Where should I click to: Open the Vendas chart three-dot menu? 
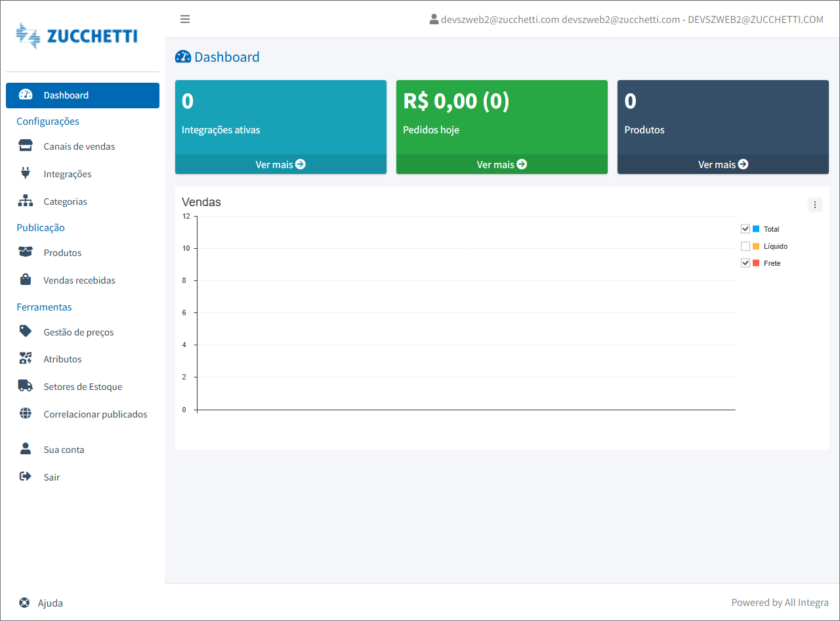(814, 205)
